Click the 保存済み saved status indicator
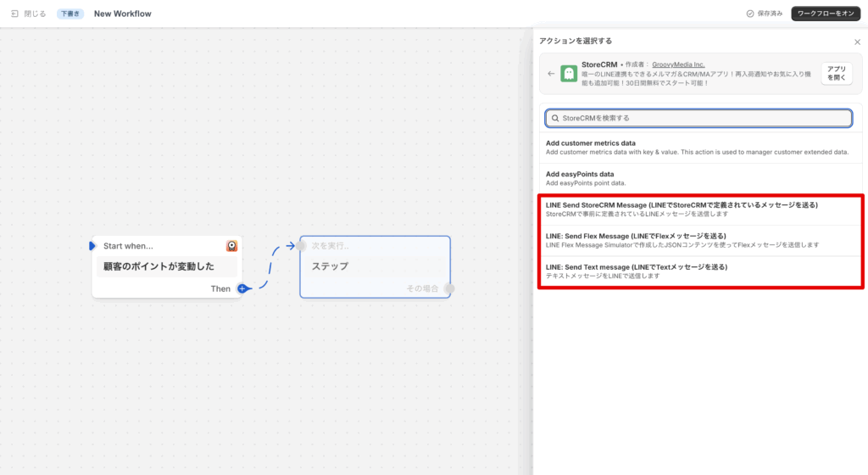Viewport: 868px width, 475px height. click(765, 14)
